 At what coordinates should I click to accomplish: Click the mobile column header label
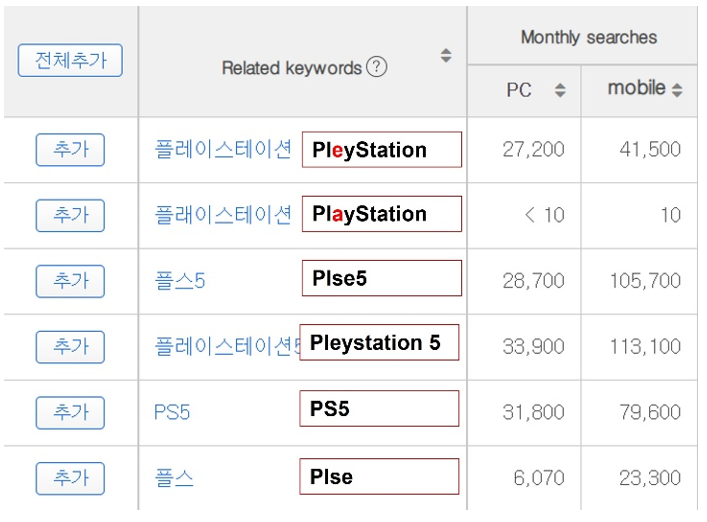636,87
